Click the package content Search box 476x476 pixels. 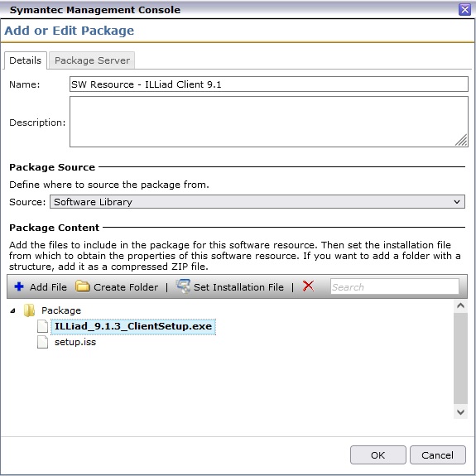[394, 286]
